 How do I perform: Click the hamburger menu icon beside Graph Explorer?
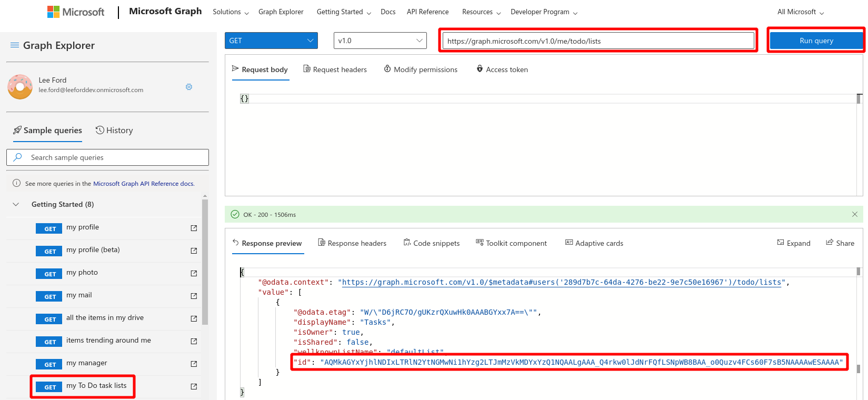click(15, 45)
